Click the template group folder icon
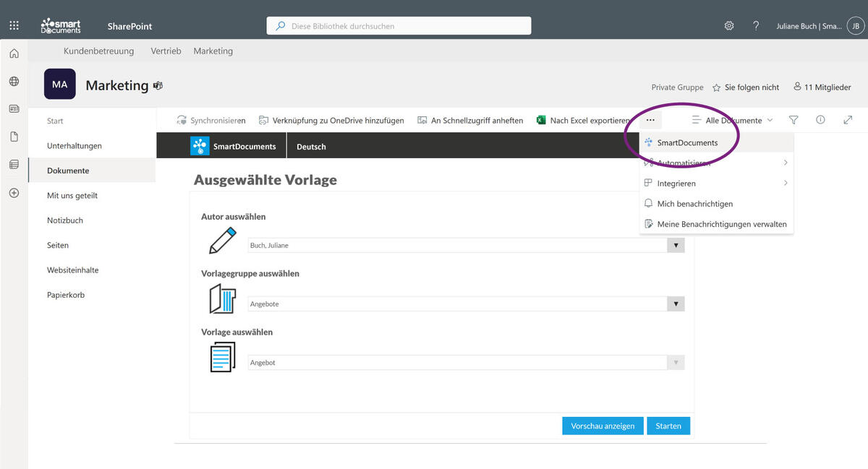This screenshot has height=469, width=868. 223,299
